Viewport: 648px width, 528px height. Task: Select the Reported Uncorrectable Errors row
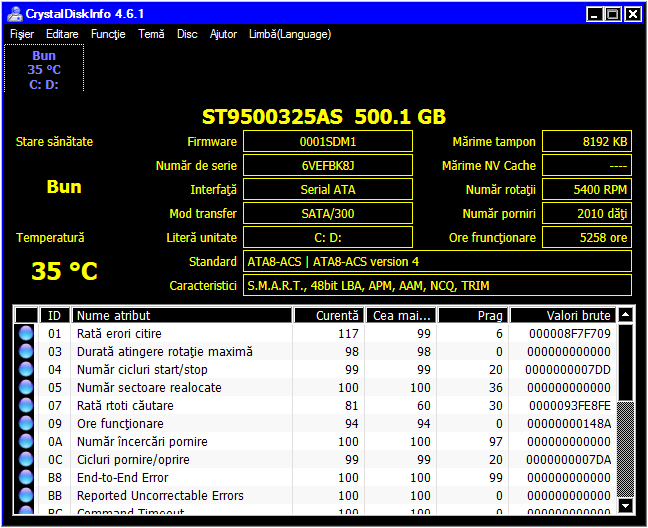(x=315, y=495)
